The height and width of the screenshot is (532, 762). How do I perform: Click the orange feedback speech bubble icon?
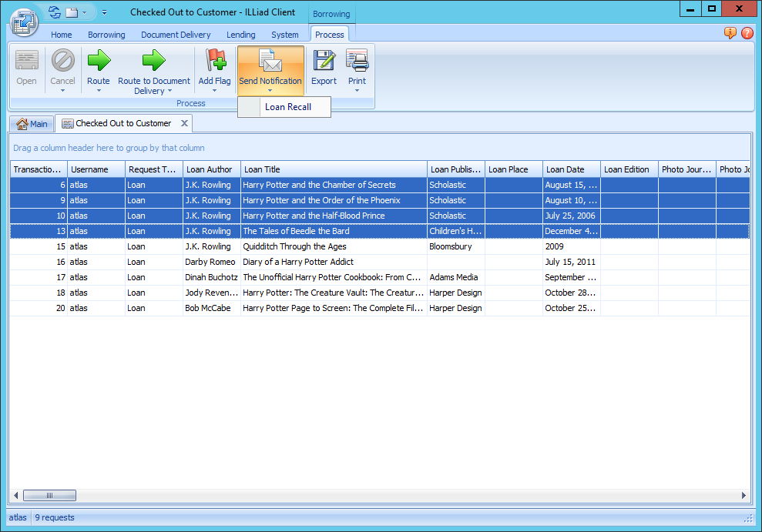coord(730,33)
